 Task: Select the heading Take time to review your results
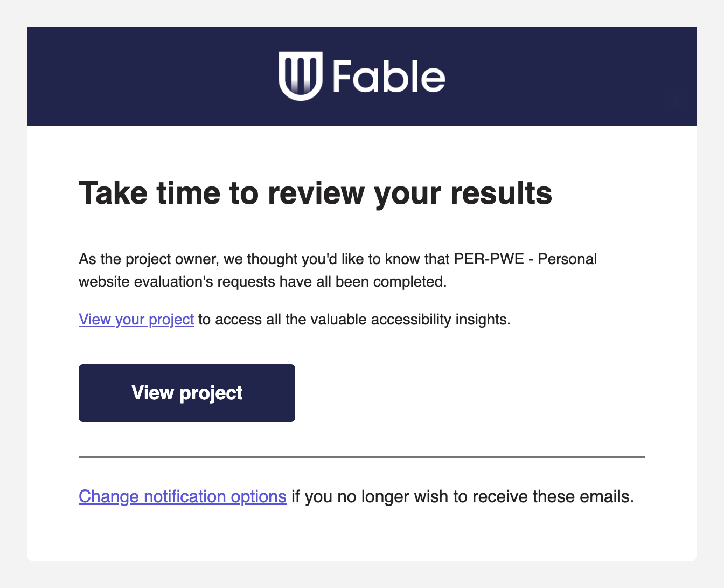(x=315, y=193)
